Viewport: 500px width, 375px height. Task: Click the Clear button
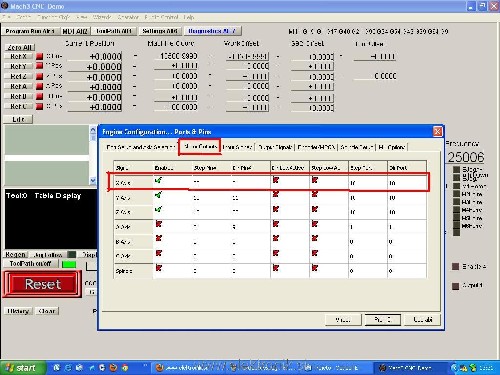tap(47, 311)
